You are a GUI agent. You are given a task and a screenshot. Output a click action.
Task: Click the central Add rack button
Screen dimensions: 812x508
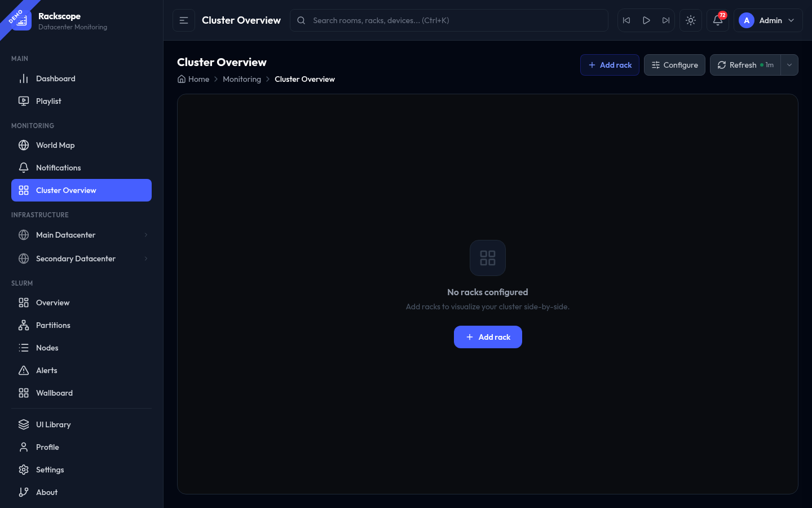click(488, 337)
